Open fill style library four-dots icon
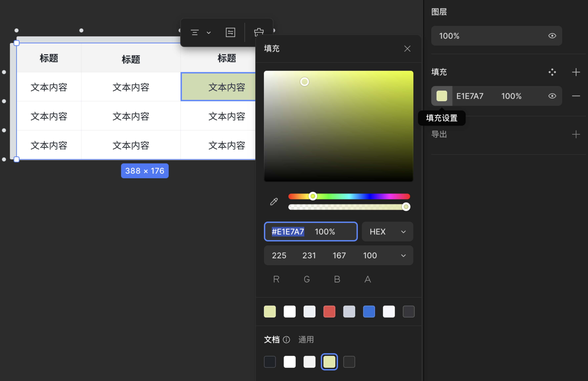The width and height of the screenshot is (588, 381). [x=552, y=72]
